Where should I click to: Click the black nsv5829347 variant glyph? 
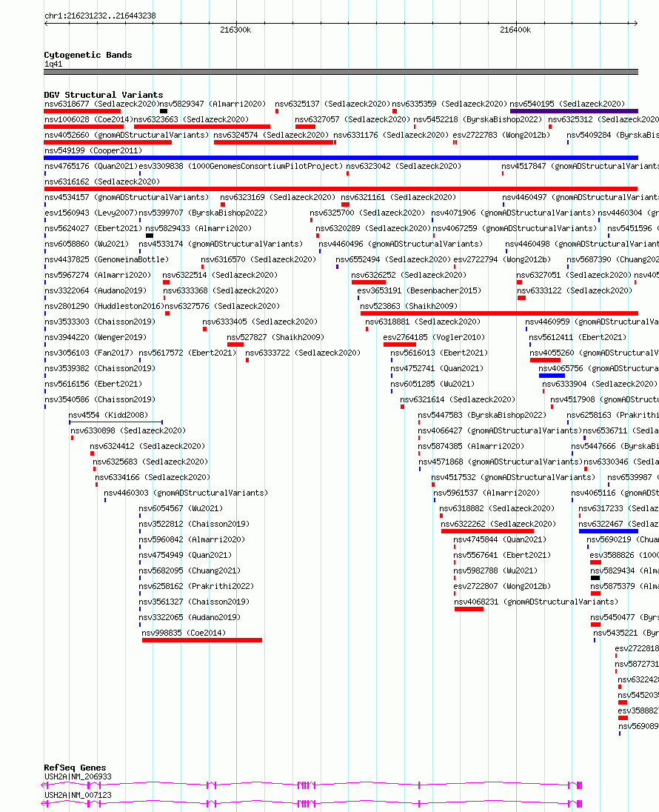[164, 111]
